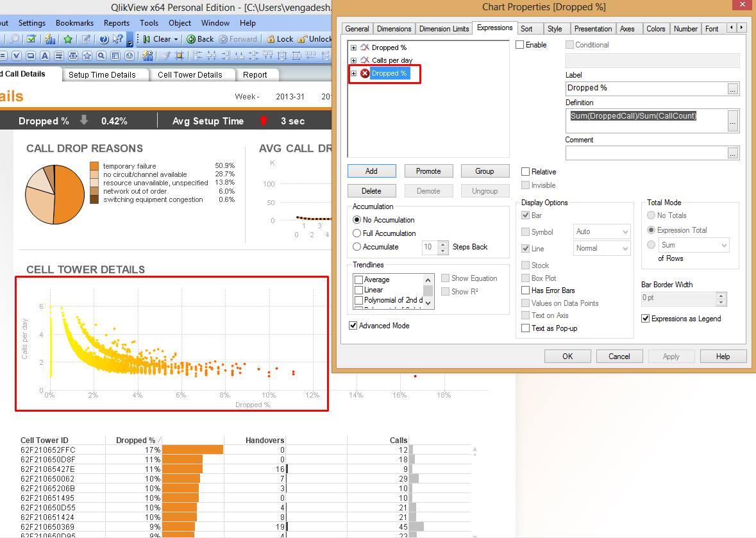
Task: Center objects horizontally icon
Action: 211,55
